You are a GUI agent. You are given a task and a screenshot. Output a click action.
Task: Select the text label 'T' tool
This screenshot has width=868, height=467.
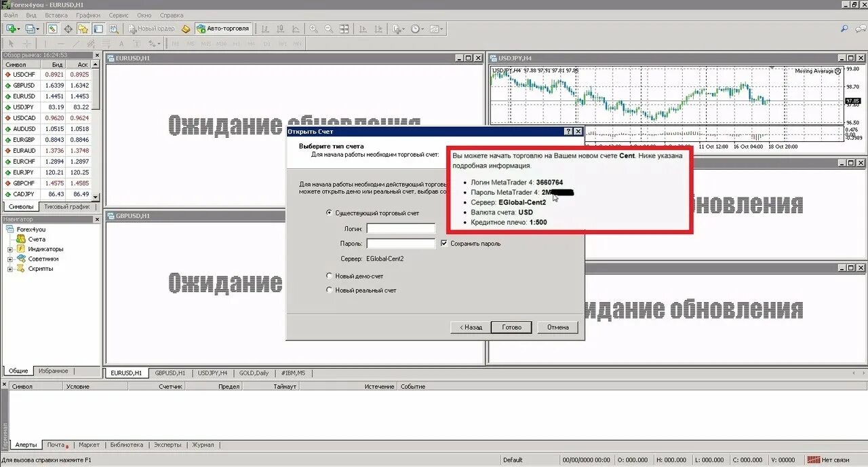coord(136,44)
